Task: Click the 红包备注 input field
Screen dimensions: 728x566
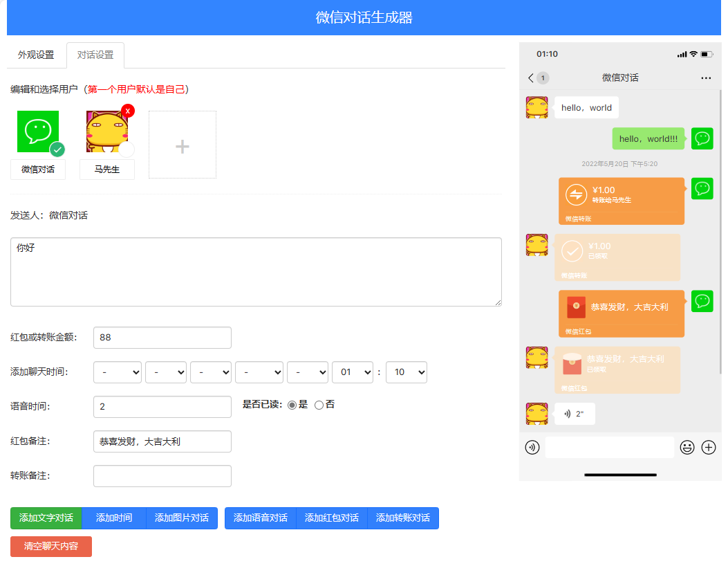Action: pyautogui.click(x=162, y=441)
